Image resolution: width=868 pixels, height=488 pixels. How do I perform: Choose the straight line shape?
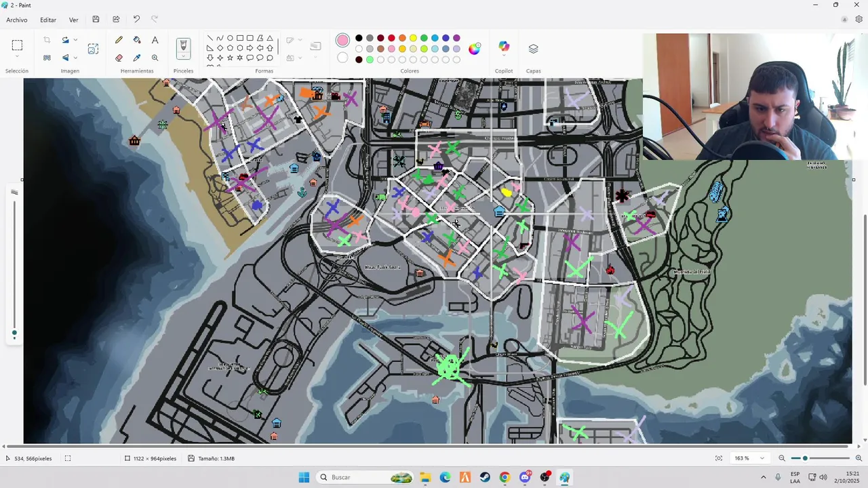tap(210, 38)
